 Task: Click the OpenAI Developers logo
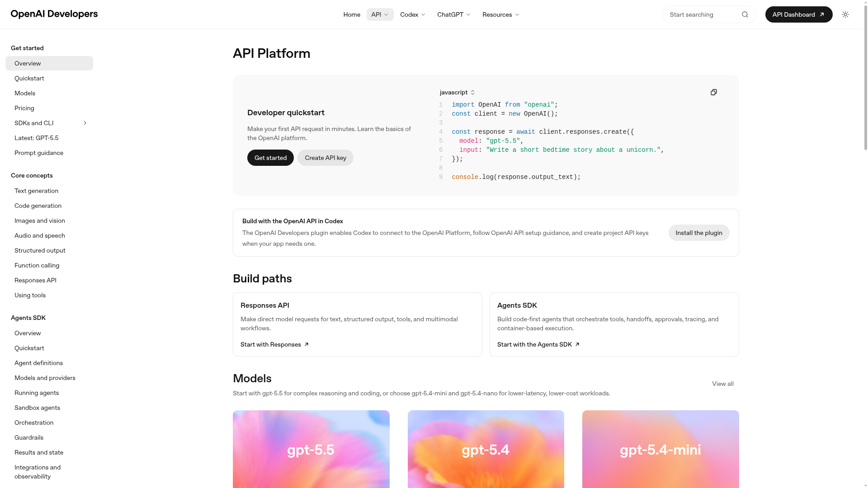pyautogui.click(x=54, y=14)
